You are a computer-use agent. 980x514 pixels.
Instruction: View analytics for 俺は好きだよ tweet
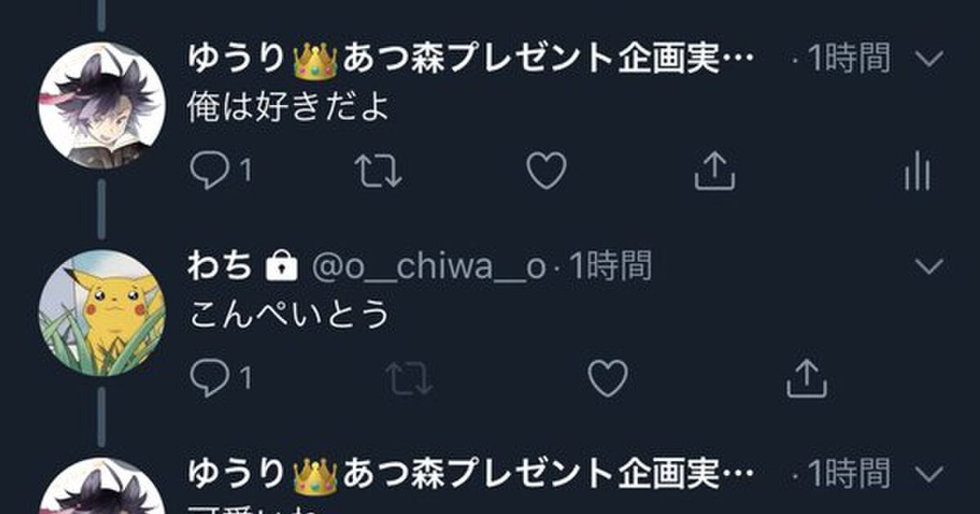[x=917, y=172]
